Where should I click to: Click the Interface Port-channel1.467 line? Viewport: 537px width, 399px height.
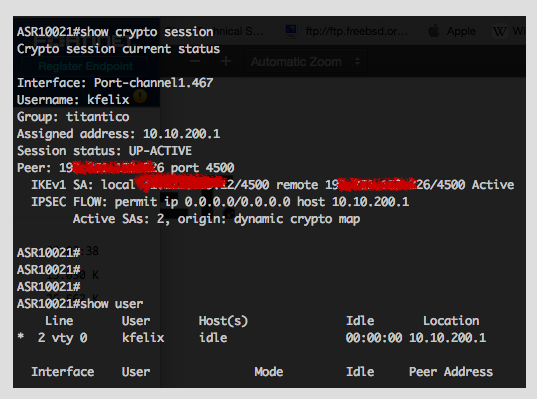pyautogui.click(x=115, y=83)
